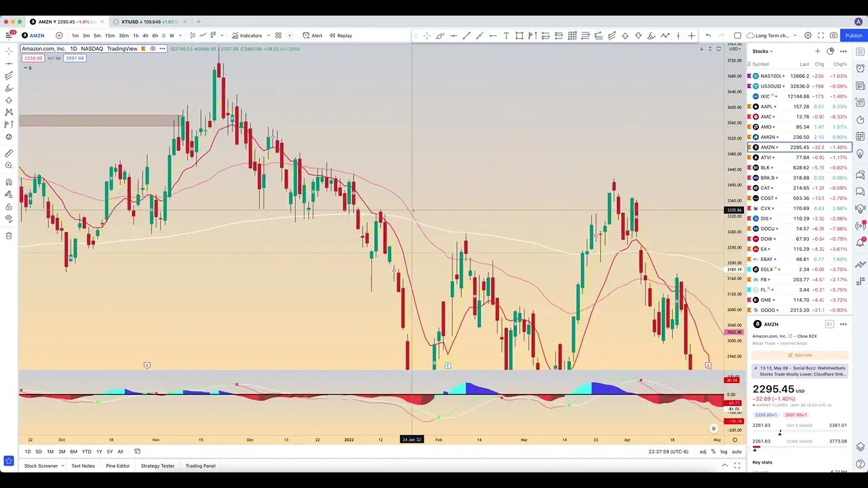Open the Strategy Tester tab
This screenshot has width=868, height=488.
pyautogui.click(x=157, y=466)
